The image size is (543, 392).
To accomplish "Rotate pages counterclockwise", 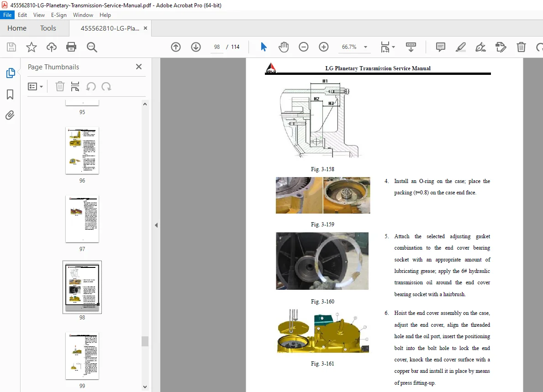I will (x=91, y=87).
